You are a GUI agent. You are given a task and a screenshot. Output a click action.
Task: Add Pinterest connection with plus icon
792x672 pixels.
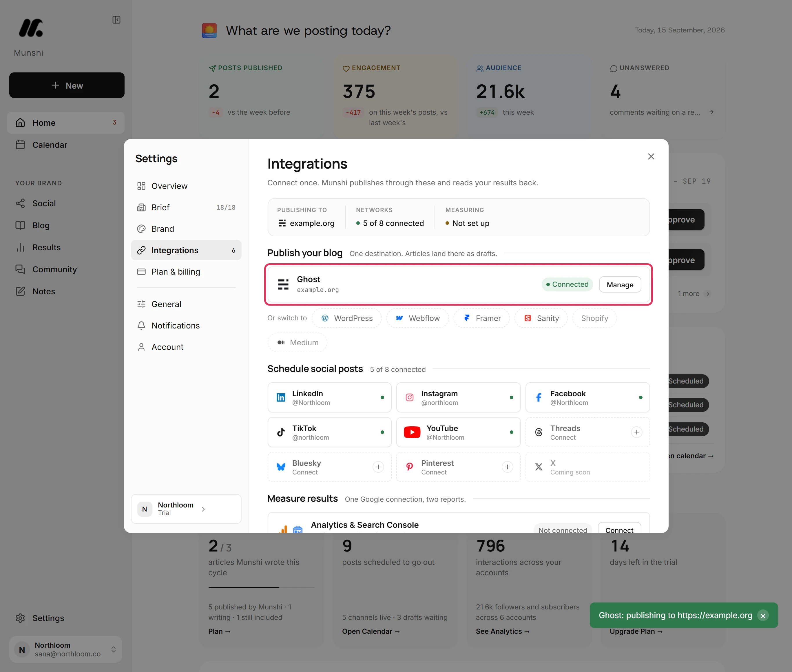[508, 467]
